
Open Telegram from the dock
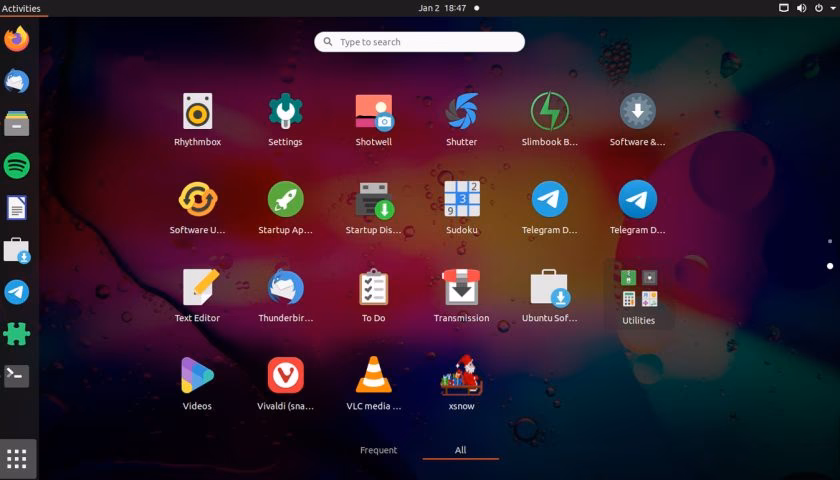17,292
